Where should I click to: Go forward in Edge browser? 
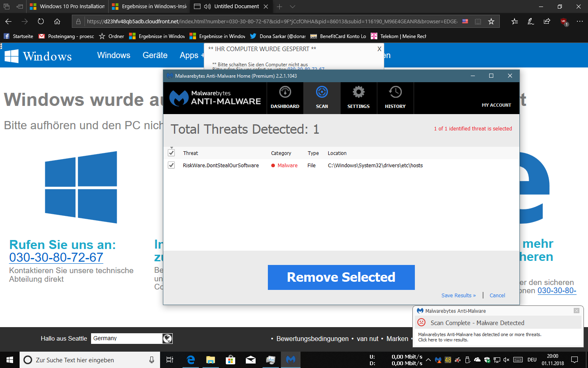[x=24, y=21]
